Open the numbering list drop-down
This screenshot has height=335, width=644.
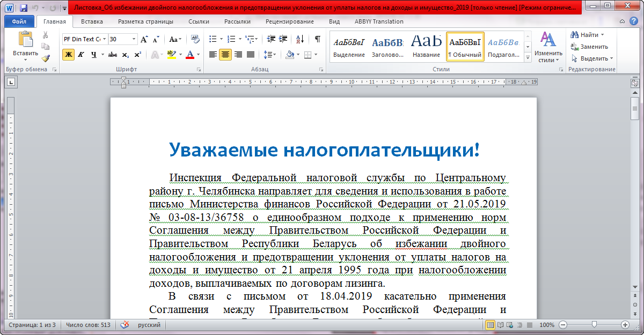point(239,39)
